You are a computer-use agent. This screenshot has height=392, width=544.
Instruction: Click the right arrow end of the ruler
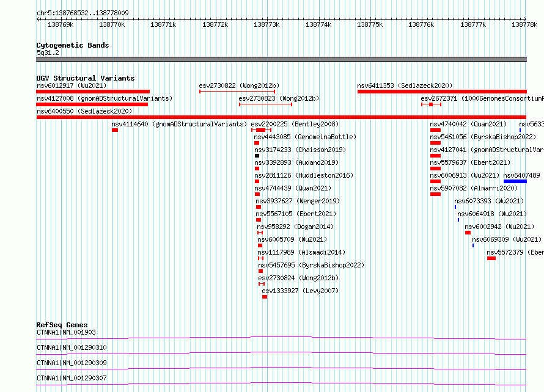[524, 19]
